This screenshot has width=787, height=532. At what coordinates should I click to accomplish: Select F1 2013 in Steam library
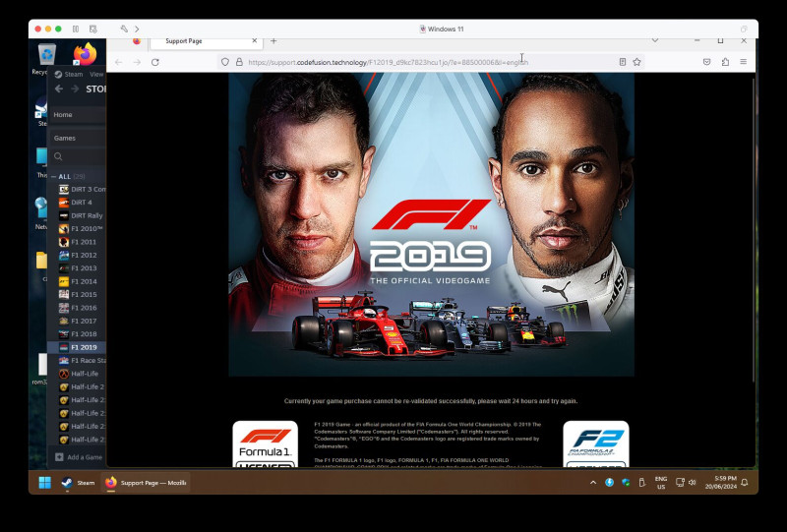(78, 268)
